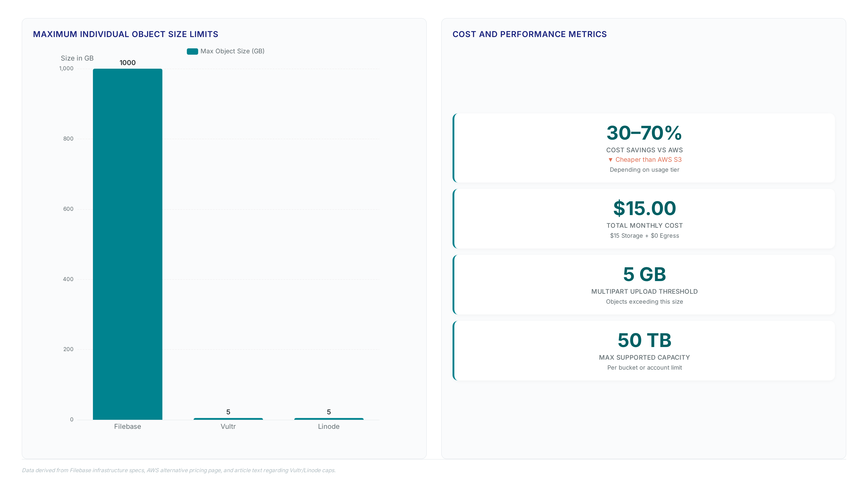Click the Cost and Performance Metrics heading
The height and width of the screenshot is (488, 868).
pyautogui.click(x=530, y=34)
